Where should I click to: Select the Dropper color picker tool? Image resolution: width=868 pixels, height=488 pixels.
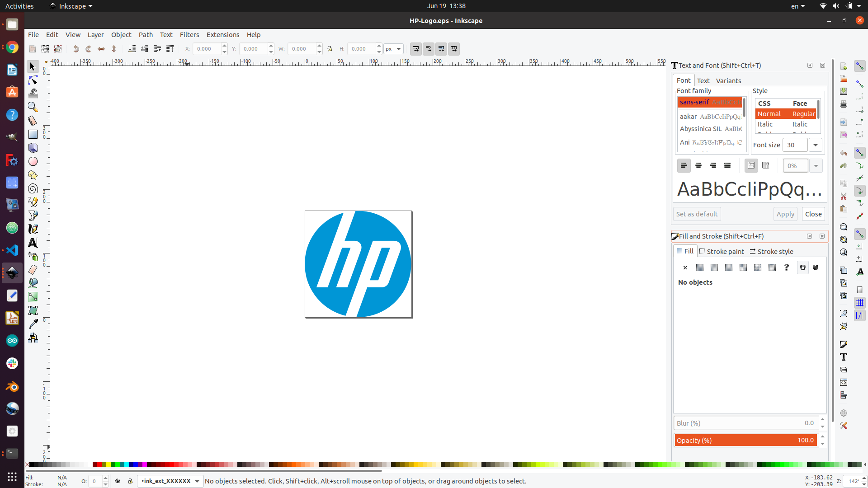[33, 324]
